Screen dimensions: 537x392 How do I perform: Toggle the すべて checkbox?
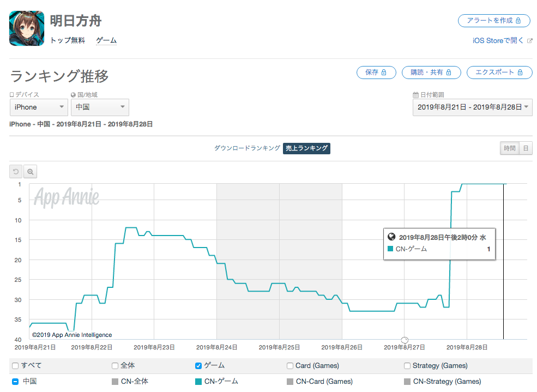(15, 366)
